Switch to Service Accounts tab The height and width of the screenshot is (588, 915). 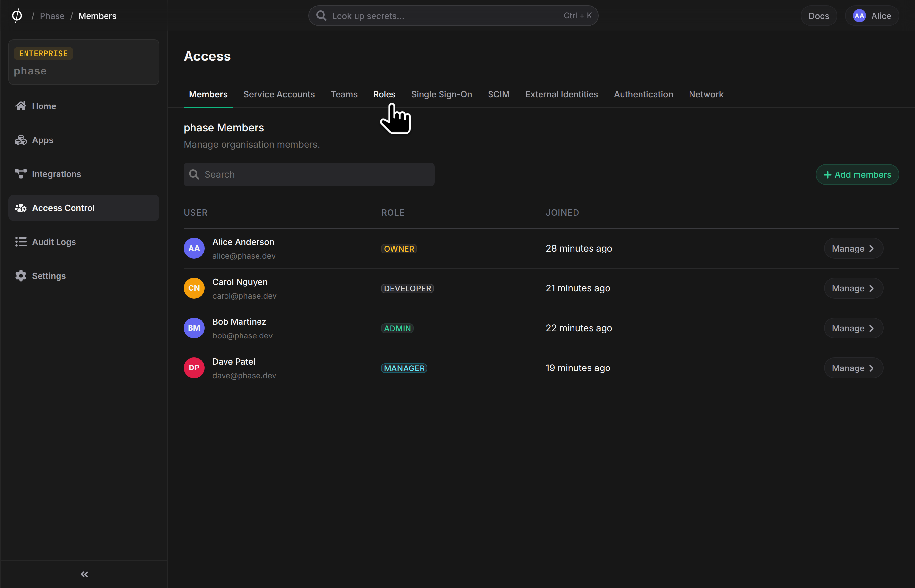click(279, 94)
